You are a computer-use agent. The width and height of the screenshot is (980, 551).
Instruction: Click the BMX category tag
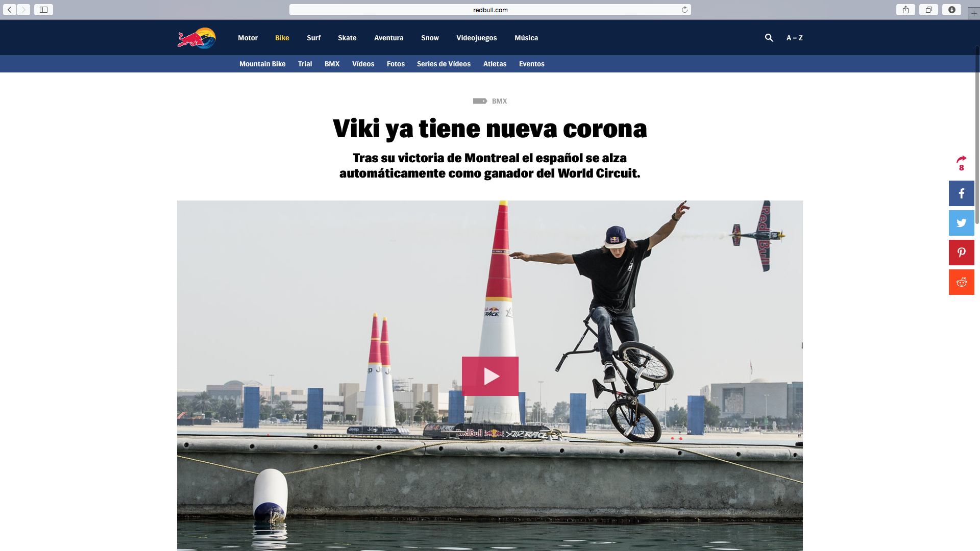coord(499,101)
